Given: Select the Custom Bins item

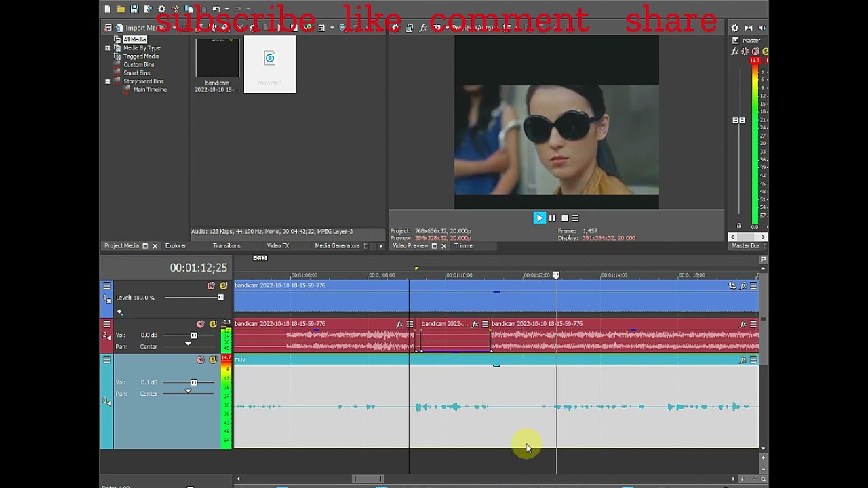Looking at the screenshot, I should pos(138,64).
